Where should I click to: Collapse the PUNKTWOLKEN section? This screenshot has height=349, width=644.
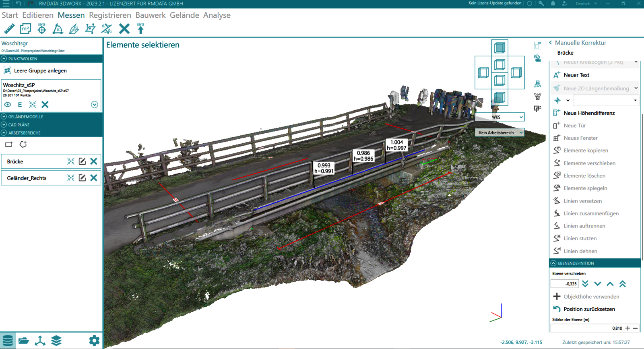click(4, 59)
